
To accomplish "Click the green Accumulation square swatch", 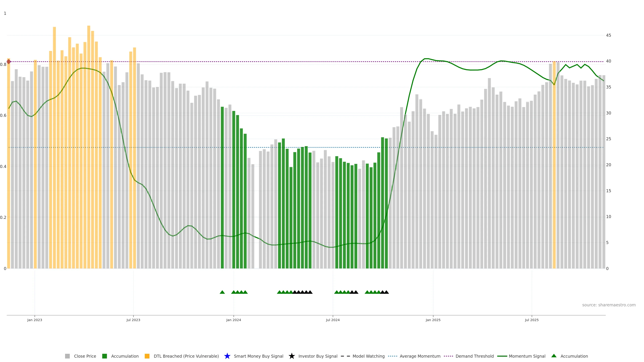I will tap(104, 356).
